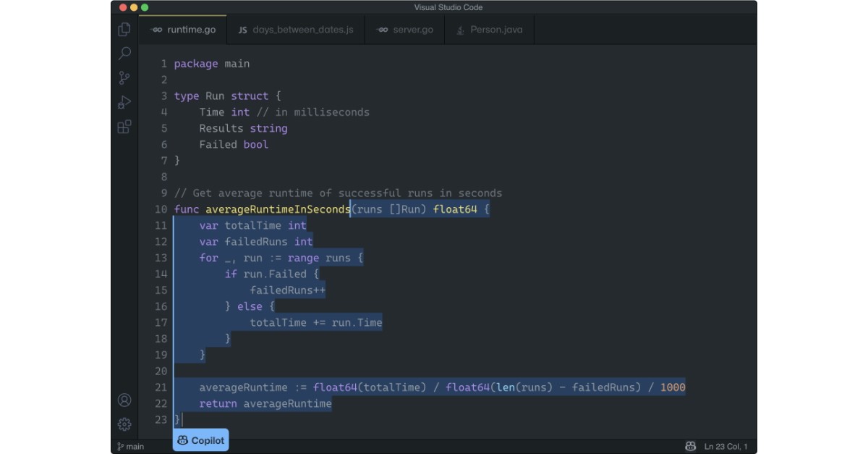
Task: Switch to the server.go tab
Action: tap(405, 30)
